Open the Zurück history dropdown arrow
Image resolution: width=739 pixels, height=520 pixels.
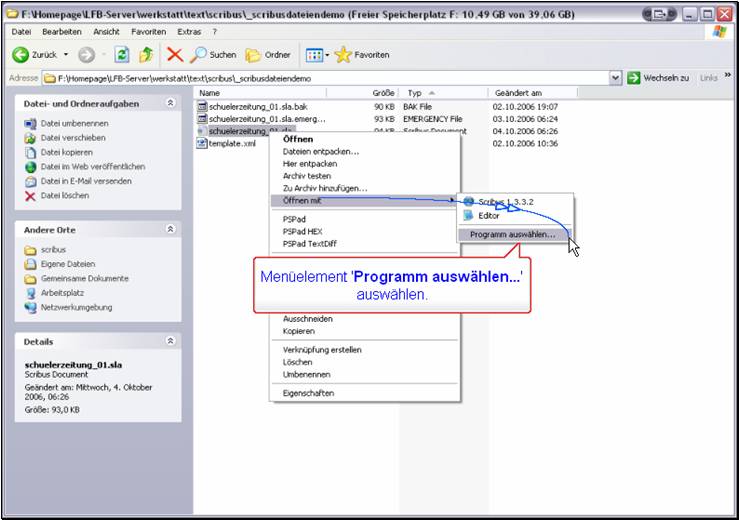(x=66, y=55)
